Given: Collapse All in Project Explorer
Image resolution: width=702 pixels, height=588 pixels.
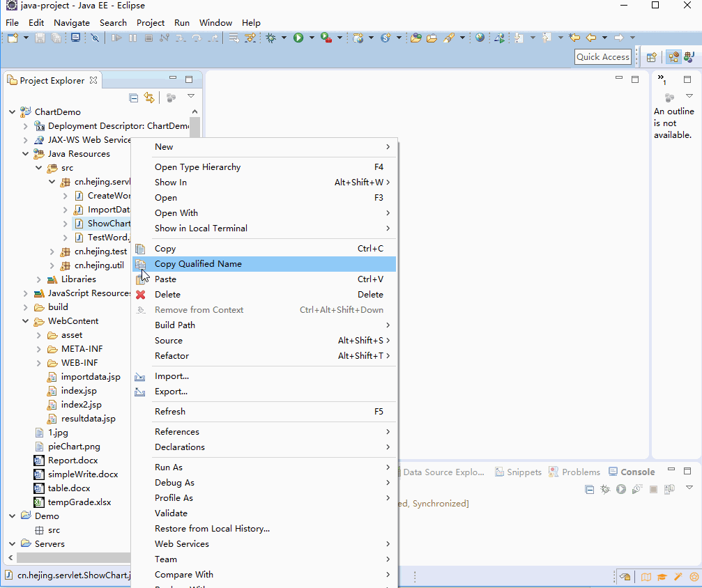Looking at the screenshot, I should click(133, 98).
